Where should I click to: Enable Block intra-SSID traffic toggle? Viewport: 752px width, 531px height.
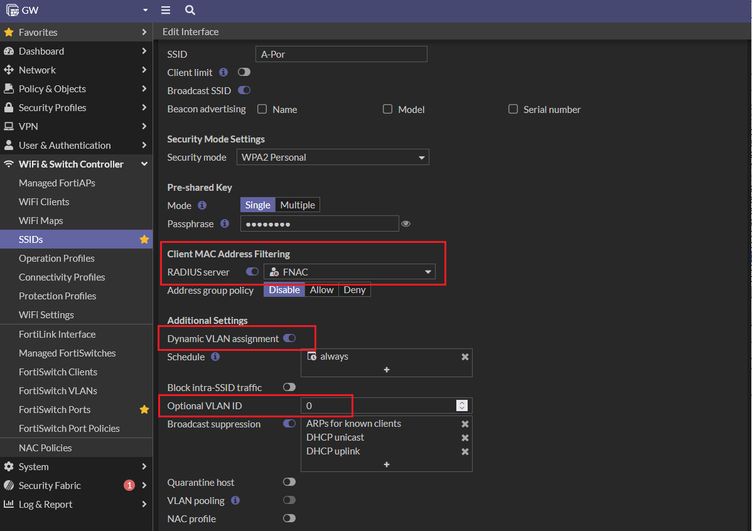289,387
